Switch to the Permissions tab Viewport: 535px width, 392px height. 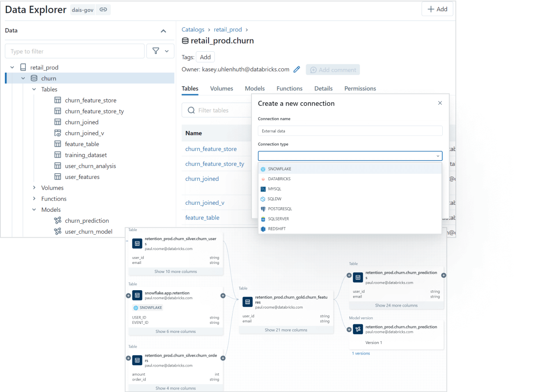360,88
